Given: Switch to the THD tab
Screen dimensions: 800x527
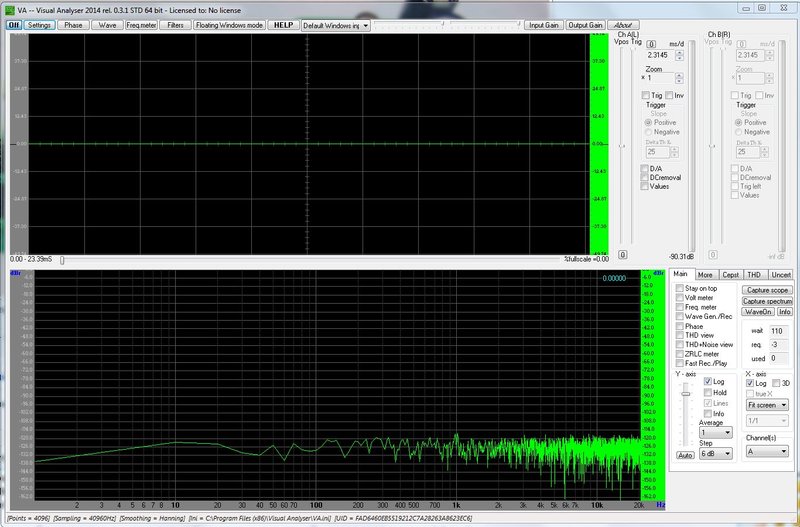Looking at the screenshot, I should tap(756, 274).
